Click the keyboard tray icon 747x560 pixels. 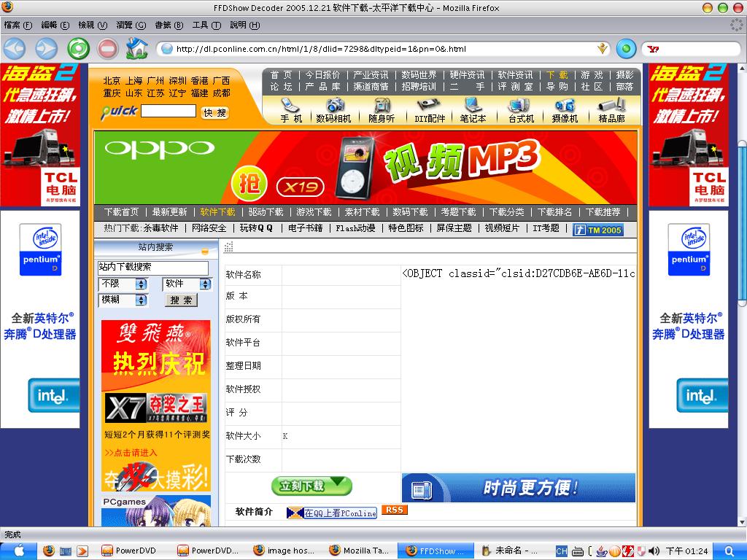coord(577,551)
